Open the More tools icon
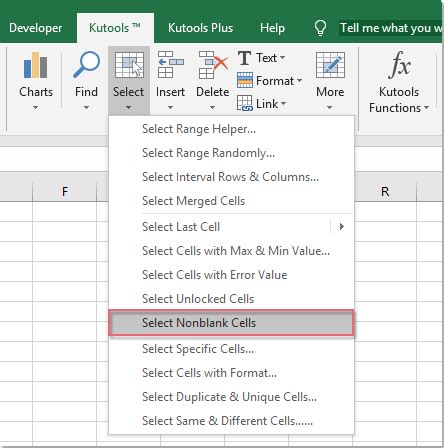The width and height of the screenshot is (444, 448). [330, 65]
